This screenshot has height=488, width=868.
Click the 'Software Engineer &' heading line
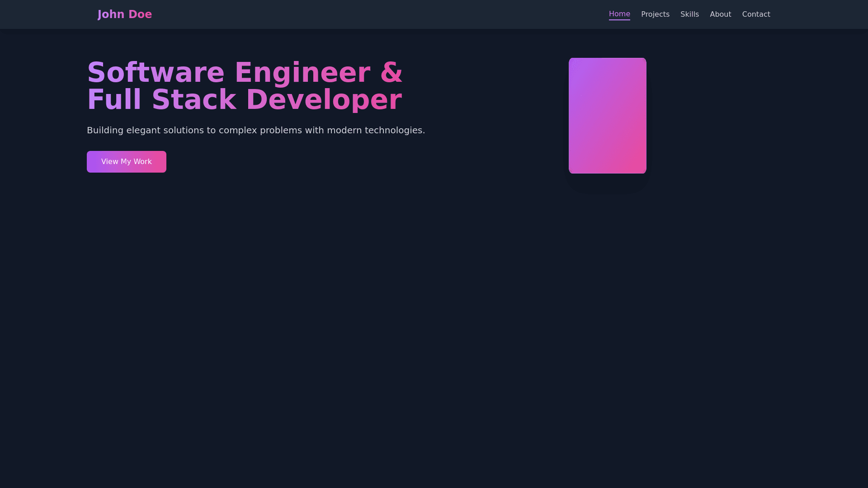(x=244, y=73)
